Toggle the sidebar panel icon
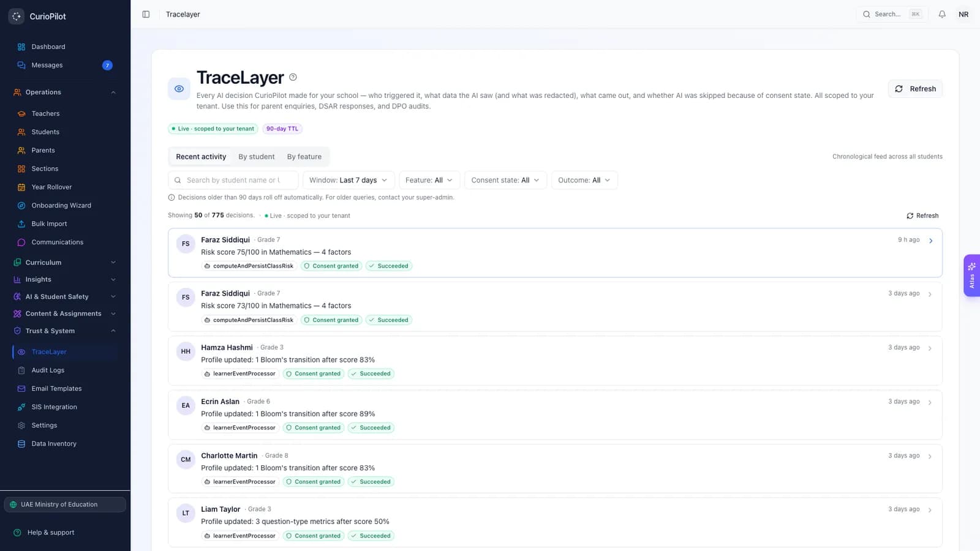The width and height of the screenshot is (980, 551). click(146, 14)
